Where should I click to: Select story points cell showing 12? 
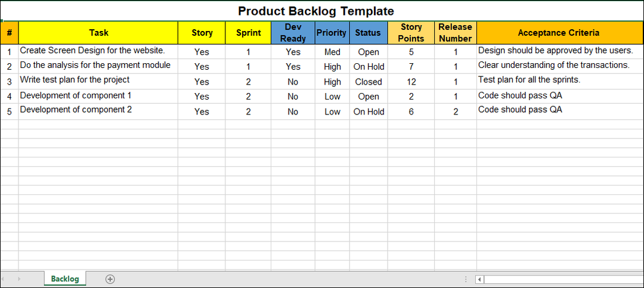[411, 82]
